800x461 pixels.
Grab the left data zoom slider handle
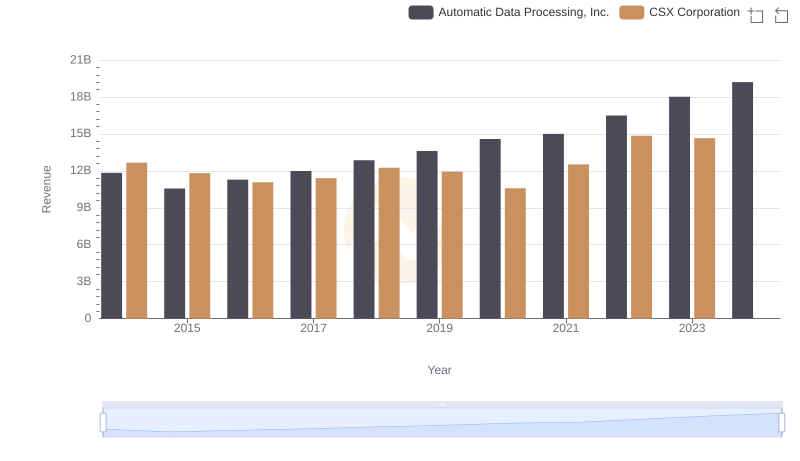pos(103,422)
